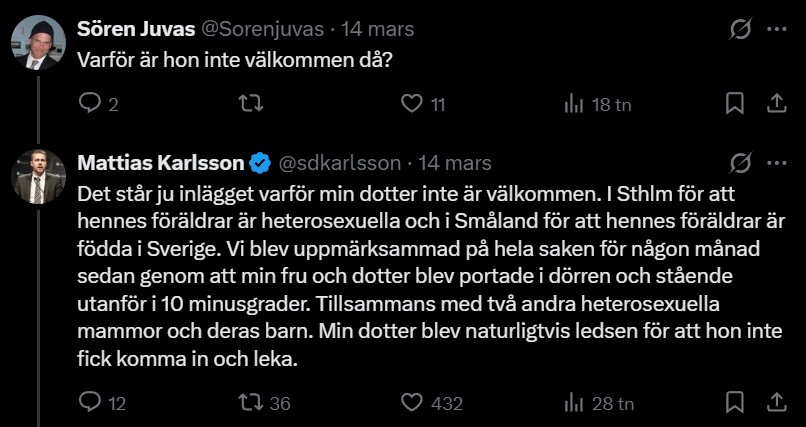Share Mattias Karlsson's tweet
Image resolution: width=806 pixels, height=427 pixels.
click(x=776, y=403)
